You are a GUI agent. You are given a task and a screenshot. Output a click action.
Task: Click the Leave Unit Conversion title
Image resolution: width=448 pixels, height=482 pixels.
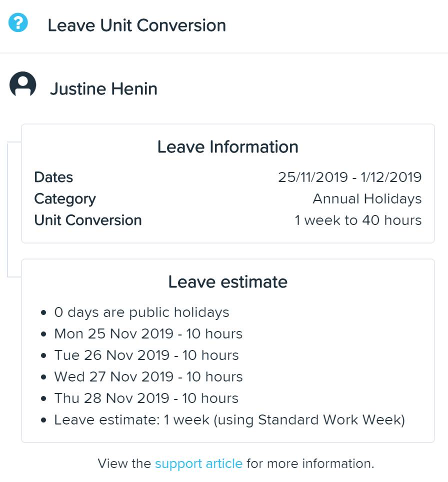click(x=137, y=25)
